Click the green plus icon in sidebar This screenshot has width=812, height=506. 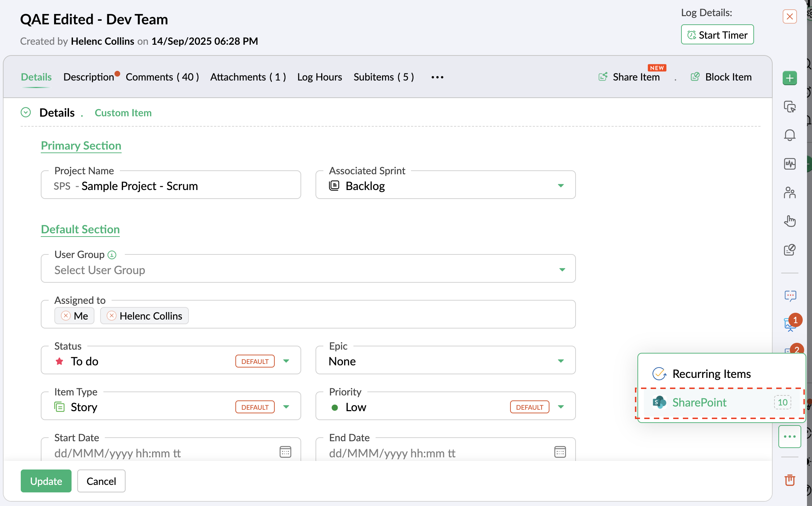[789, 78]
